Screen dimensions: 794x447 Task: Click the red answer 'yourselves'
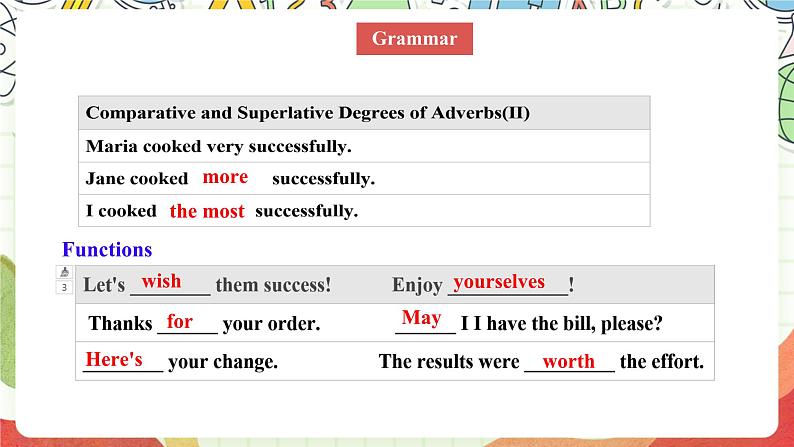[x=499, y=281]
